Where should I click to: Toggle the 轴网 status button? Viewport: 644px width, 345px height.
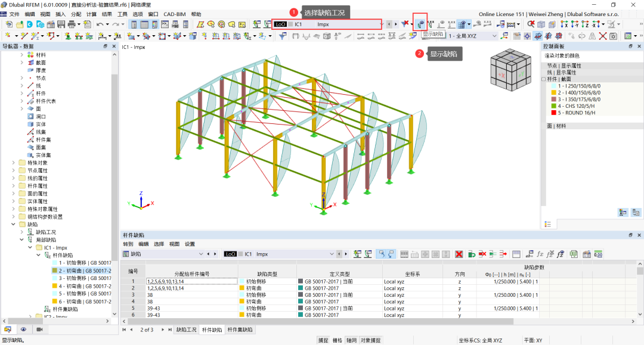click(x=351, y=340)
